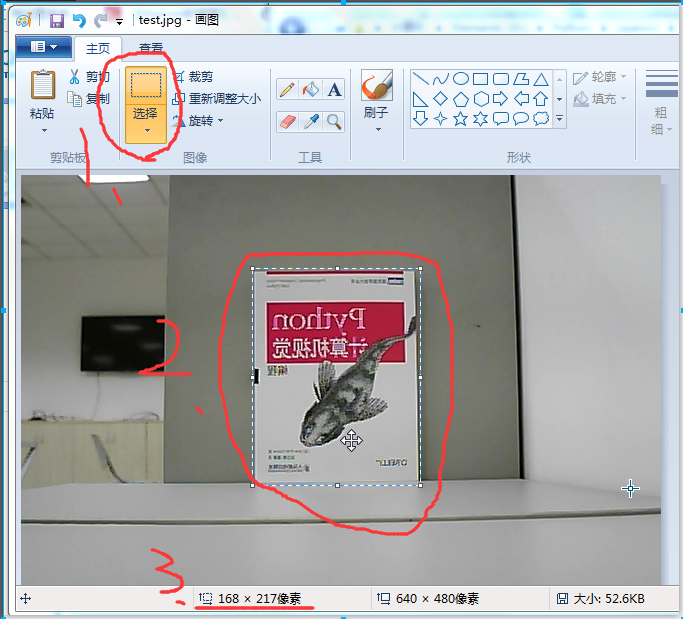Click the Paint application icon in title bar
Image resolution: width=683 pixels, height=619 pixels.
24,20
